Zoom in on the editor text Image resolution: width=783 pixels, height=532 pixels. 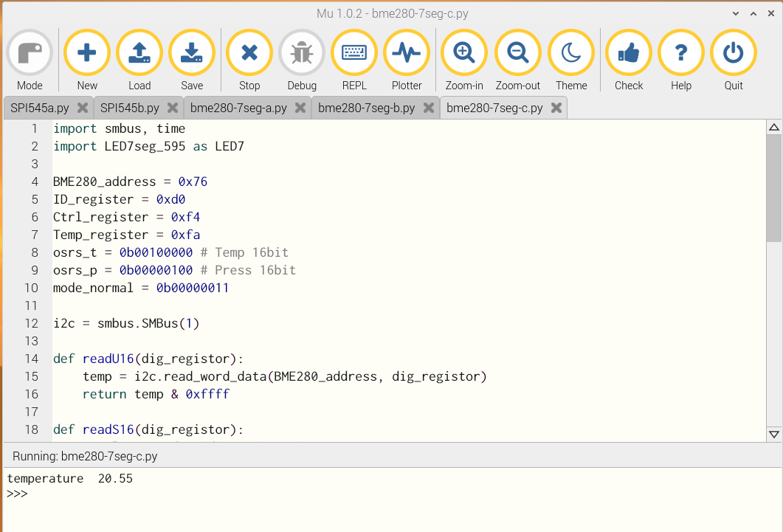[x=464, y=53]
